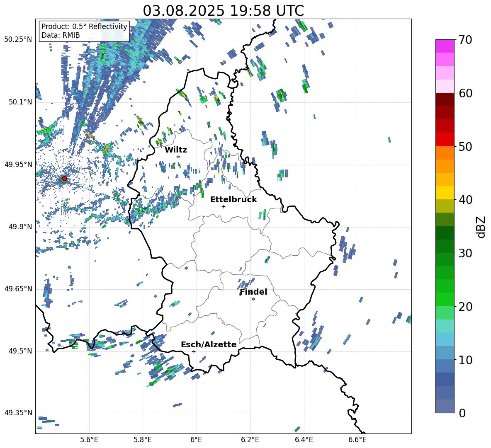Click the Findel location label
491x448 pixels.
point(253,292)
